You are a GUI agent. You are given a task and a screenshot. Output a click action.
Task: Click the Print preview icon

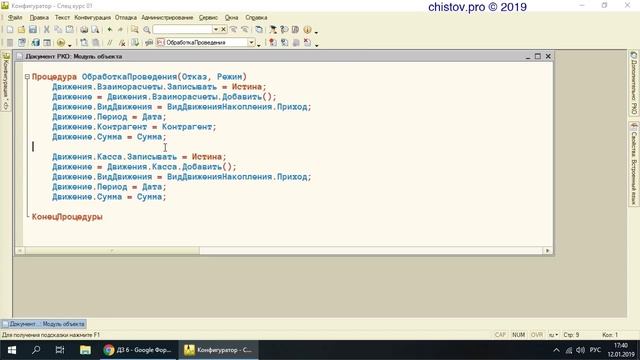click(95, 29)
